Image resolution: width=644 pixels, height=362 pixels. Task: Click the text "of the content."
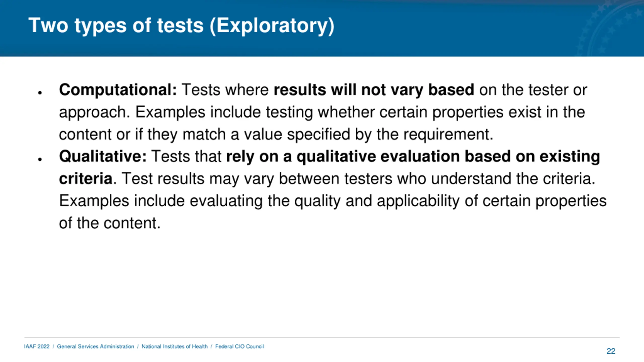(110, 223)
